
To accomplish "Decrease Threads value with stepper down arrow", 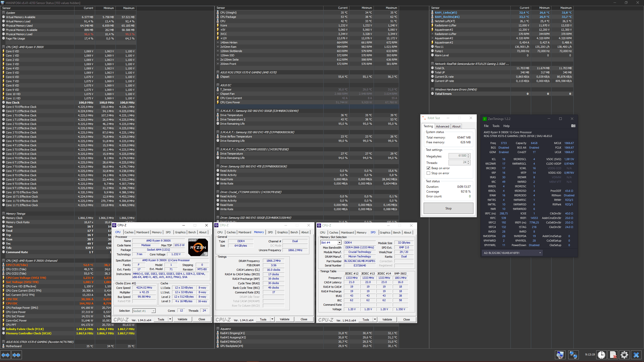I will click(x=468, y=164).
